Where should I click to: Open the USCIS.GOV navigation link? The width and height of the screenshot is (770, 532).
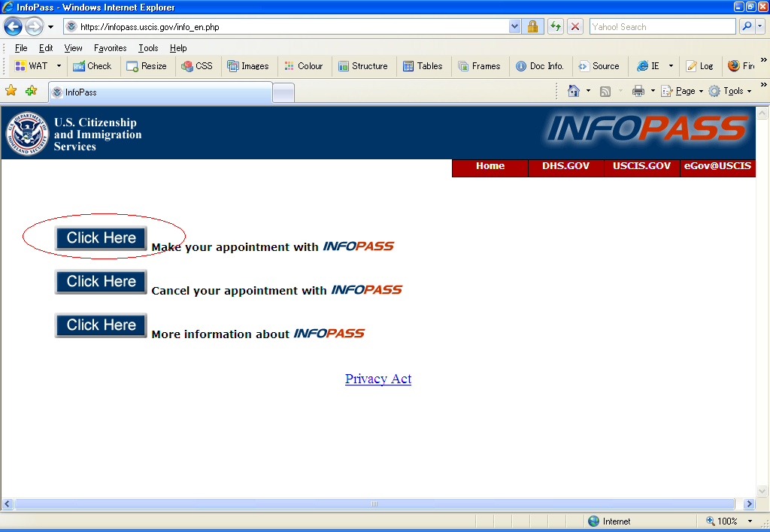click(641, 166)
